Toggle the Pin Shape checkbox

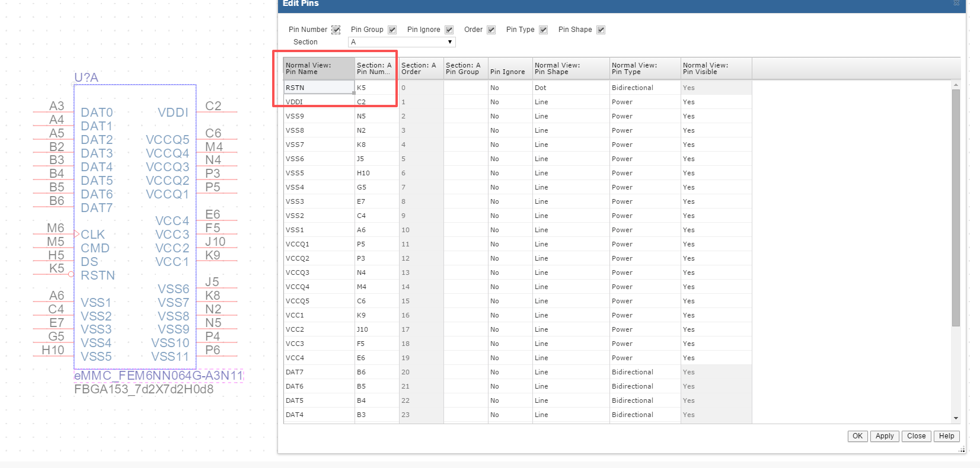[x=601, y=30]
